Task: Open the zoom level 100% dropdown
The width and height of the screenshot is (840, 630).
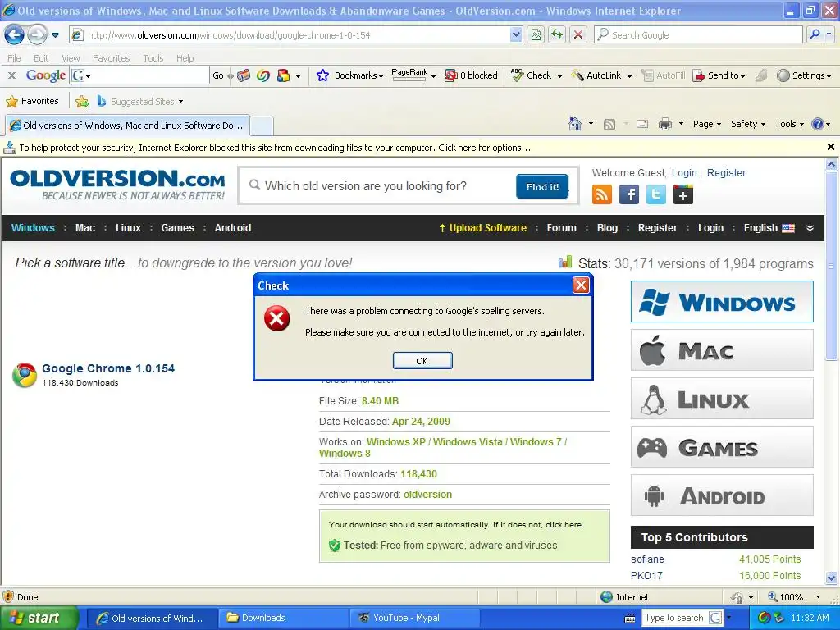Action: (x=818, y=597)
